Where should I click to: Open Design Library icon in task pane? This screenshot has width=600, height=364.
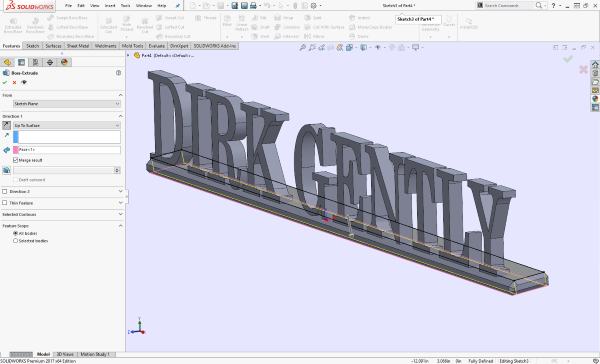point(595,73)
